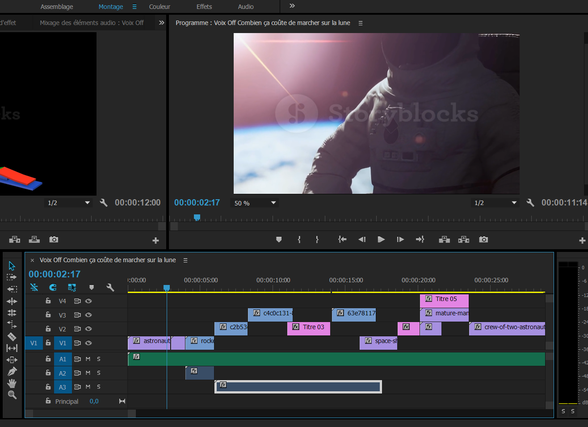This screenshot has height=427, width=588.
Task: Go to In point in Program monitor
Action: (x=342, y=240)
